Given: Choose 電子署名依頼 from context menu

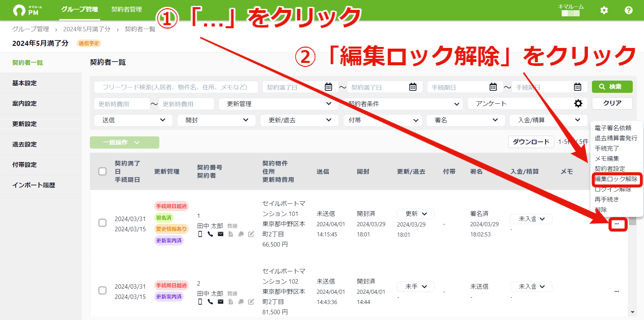Looking at the screenshot, I should click(x=613, y=128).
